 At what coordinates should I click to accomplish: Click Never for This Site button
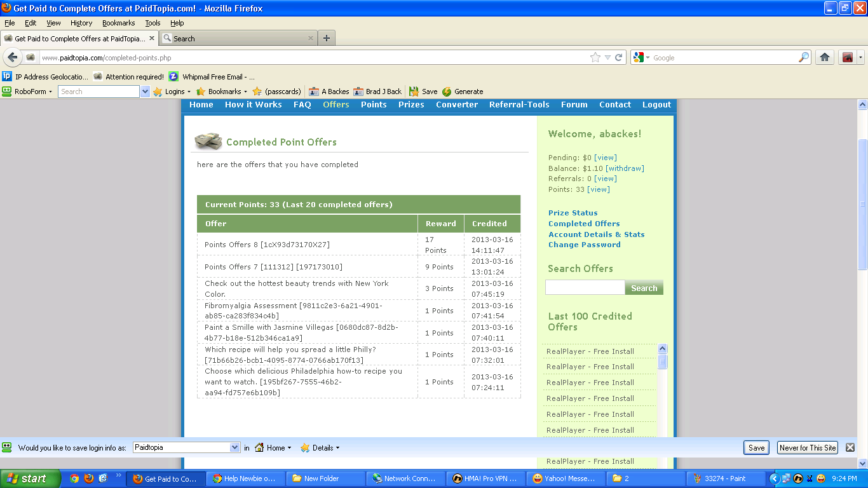pyautogui.click(x=808, y=447)
